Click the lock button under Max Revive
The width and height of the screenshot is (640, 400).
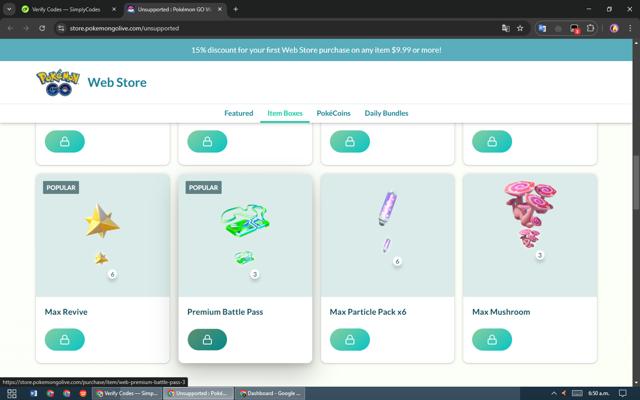tap(64, 340)
